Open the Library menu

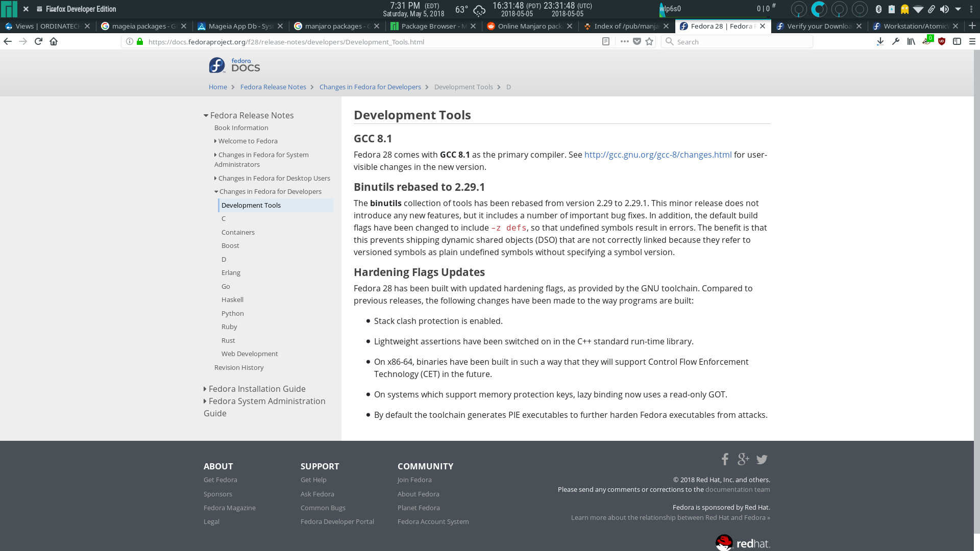click(x=911, y=41)
